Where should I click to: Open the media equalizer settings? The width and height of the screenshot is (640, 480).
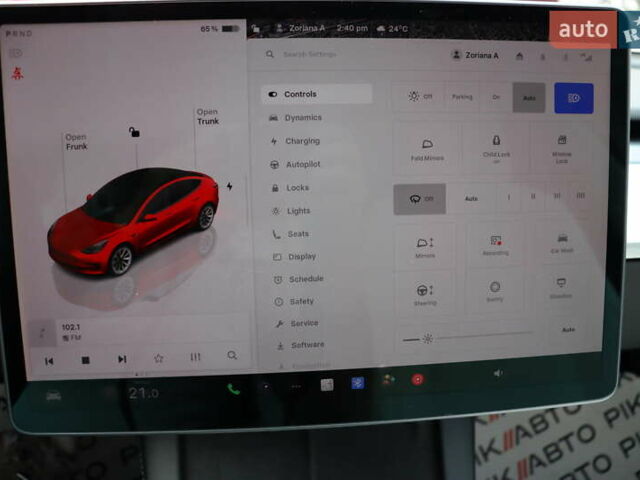196,357
